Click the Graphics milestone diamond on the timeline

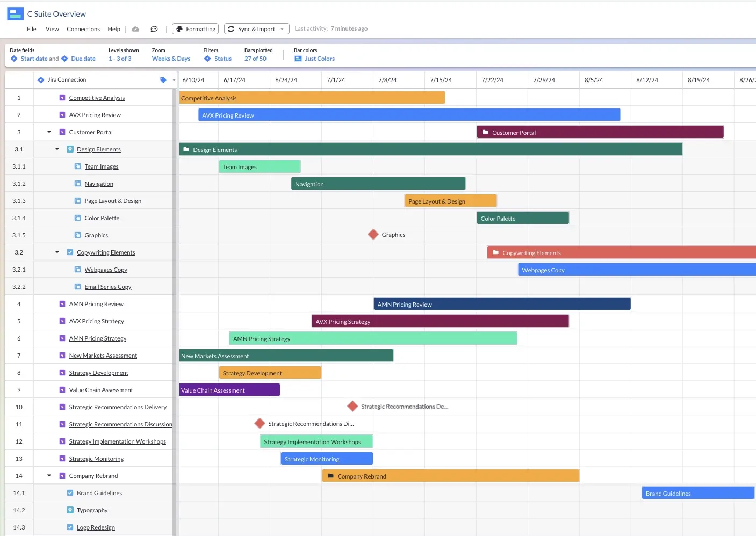(x=373, y=234)
